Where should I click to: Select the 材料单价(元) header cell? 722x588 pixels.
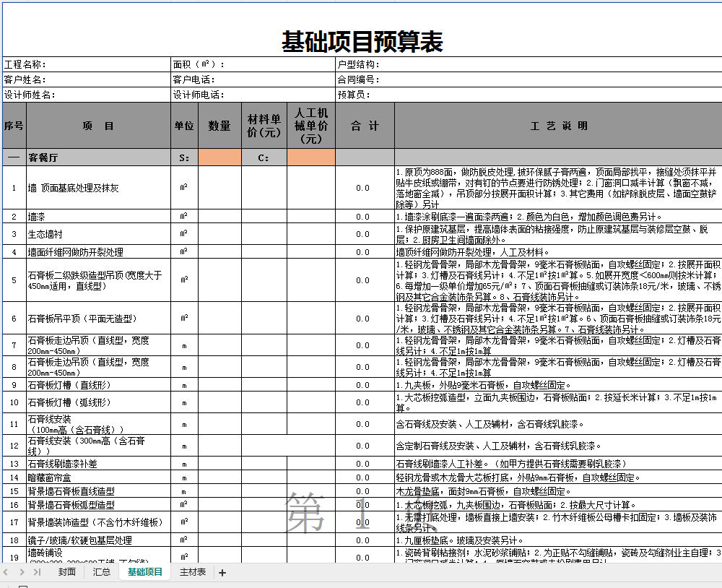pyautogui.click(x=264, y=126)
